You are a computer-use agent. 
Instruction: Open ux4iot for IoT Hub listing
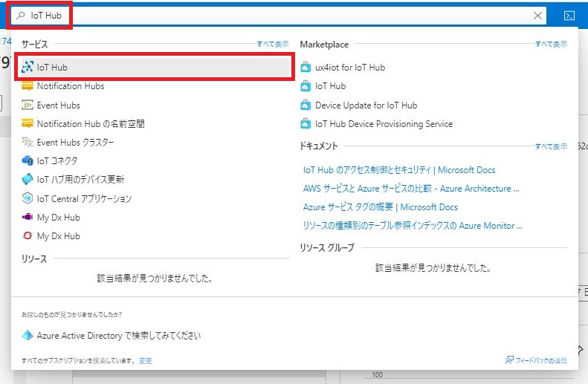pyautogui.click(x=350, y=68)
